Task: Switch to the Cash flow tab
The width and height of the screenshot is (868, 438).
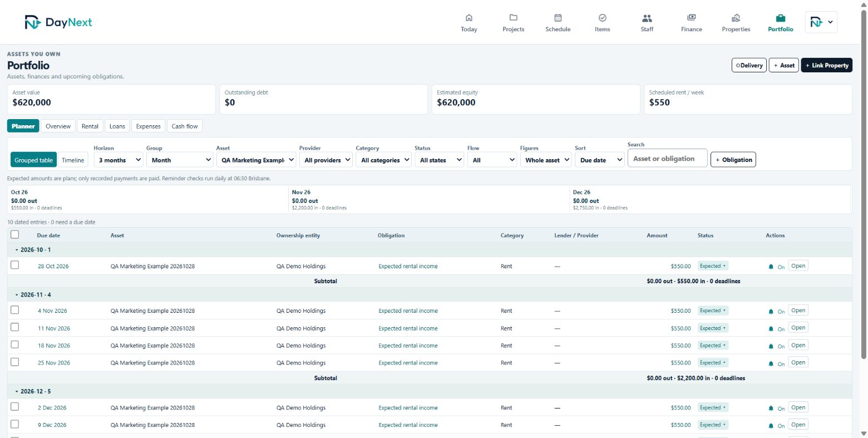Action: tap(185, 126)
